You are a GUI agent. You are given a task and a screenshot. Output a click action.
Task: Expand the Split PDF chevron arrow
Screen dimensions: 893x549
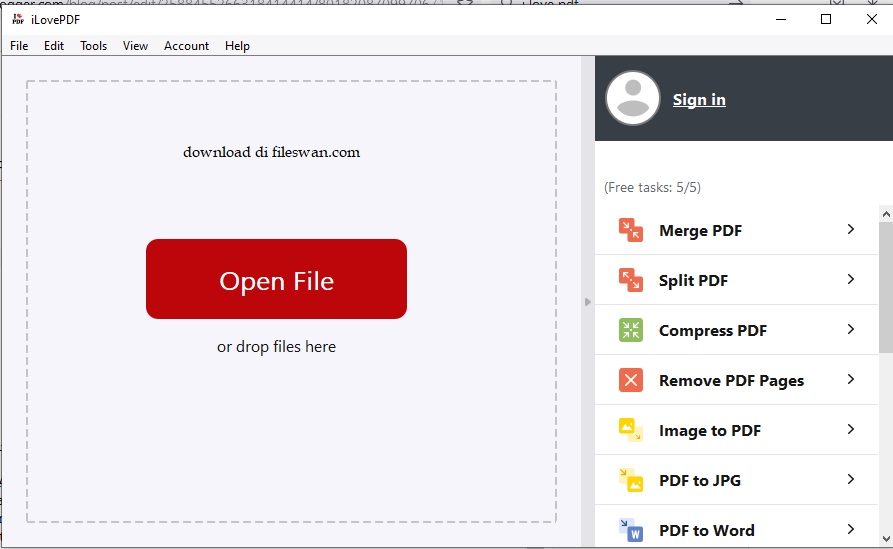(850, 279)
